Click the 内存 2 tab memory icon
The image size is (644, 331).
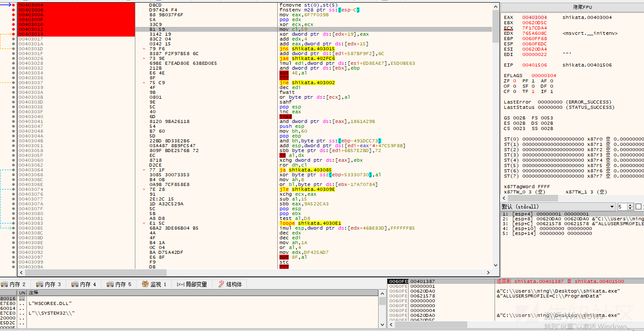[x=4, y=284]
